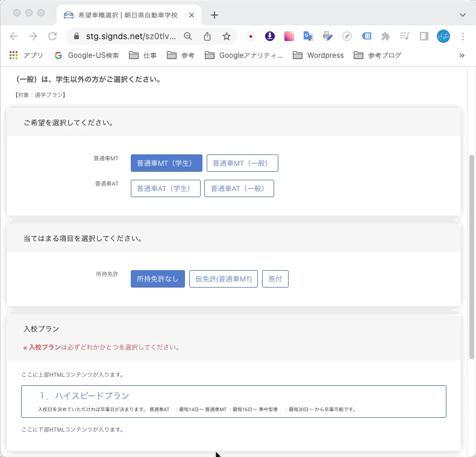This screenshot has width=476, height=457.
Task: Bookmark this page with the star icon
Action: pos(227,36)
